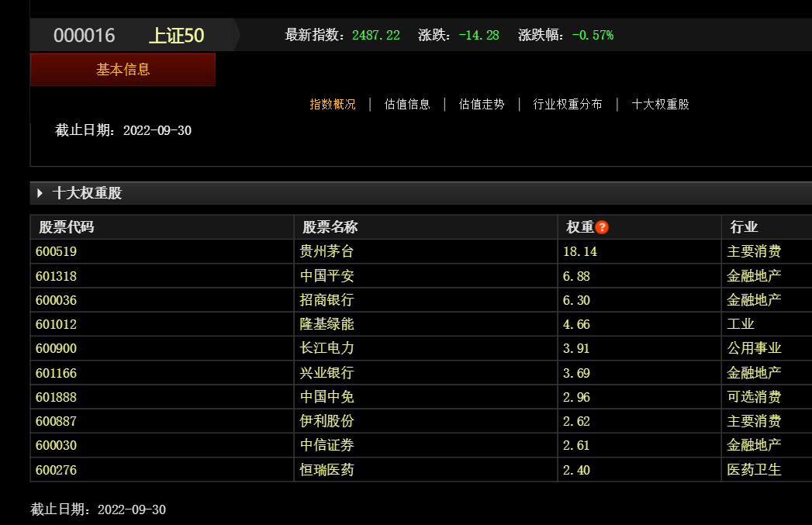Viewport: 812px width, 525px height.
Task: Open 估值走势 section
Action: click(482, 104)
